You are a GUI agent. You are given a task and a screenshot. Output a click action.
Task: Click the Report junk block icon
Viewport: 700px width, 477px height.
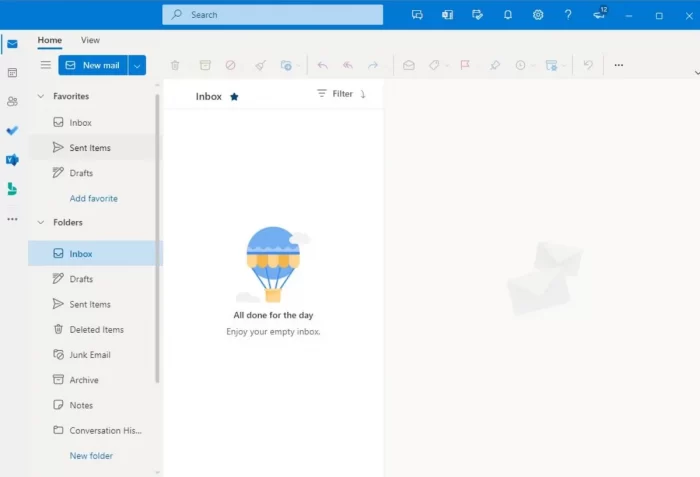pos(230,65)
